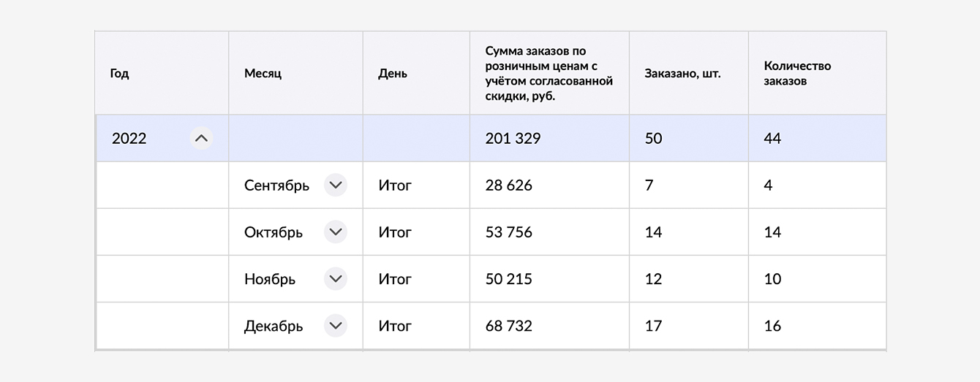Click the Ноябрь sum cell 50 215

[509, 279]
